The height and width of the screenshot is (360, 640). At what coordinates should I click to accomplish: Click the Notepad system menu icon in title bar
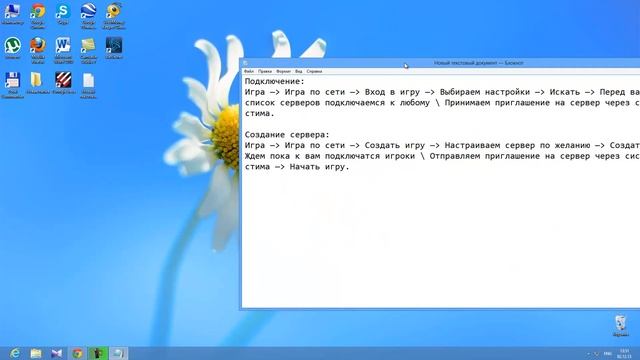click(245, 63)
